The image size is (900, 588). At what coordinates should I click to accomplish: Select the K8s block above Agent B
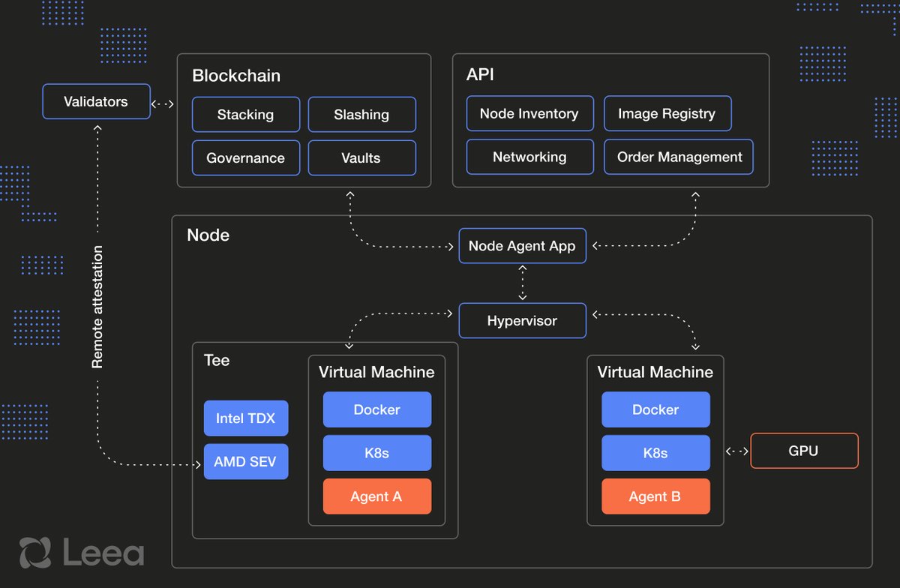tap(655, 453)
